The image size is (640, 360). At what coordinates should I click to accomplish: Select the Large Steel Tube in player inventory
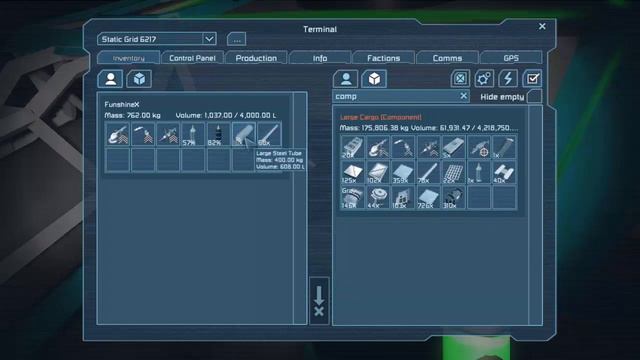coord(244,134)
